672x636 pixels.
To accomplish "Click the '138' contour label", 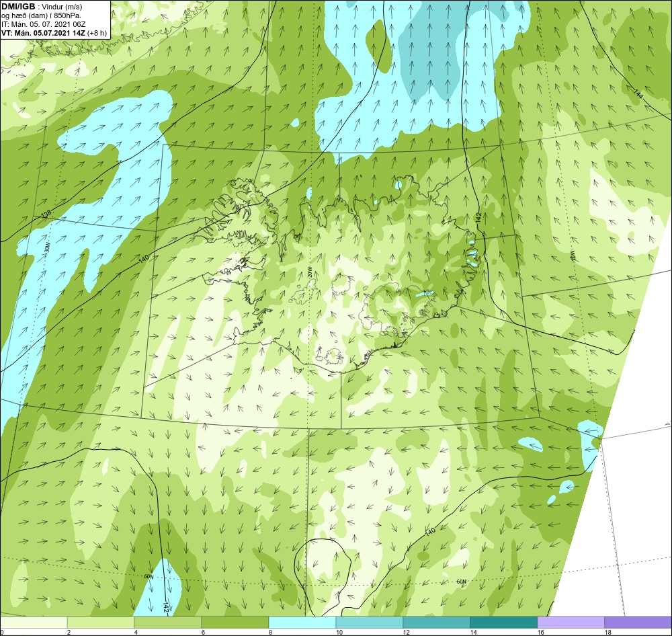I will click(47, 214).
